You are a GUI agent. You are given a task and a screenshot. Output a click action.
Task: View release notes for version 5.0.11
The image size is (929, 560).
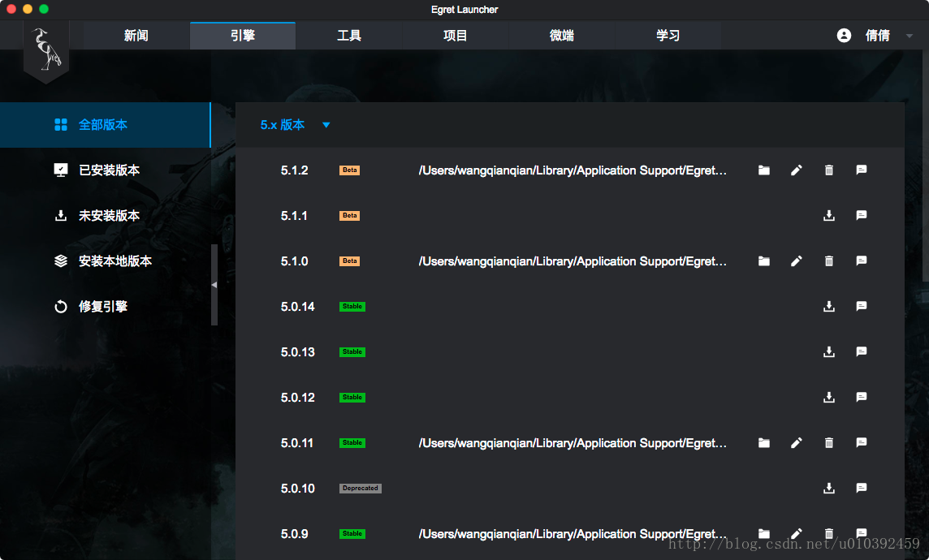(862, 442)
